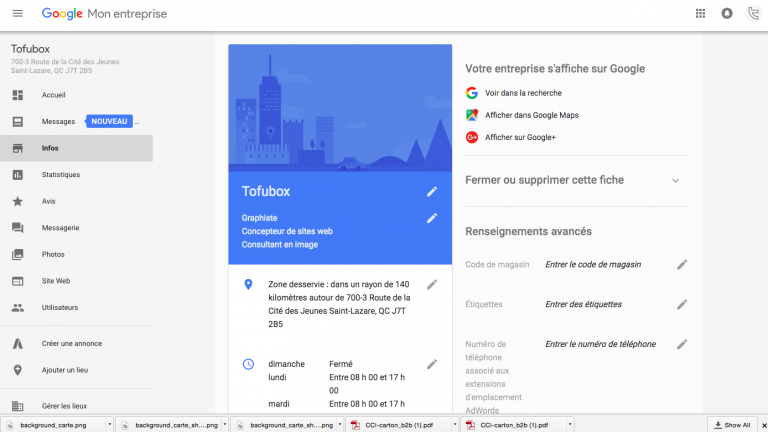768x432 pixels.
Task: Close the downloads bar
Action: pos(764,425)
